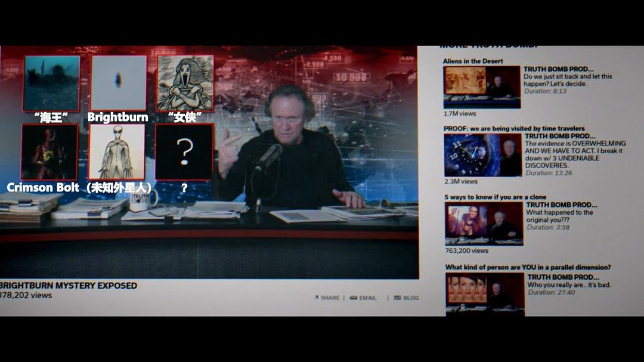Open the time travelers clock thumbnail
Viewport: 644px width, 362px height.
(x=482, y=155)
